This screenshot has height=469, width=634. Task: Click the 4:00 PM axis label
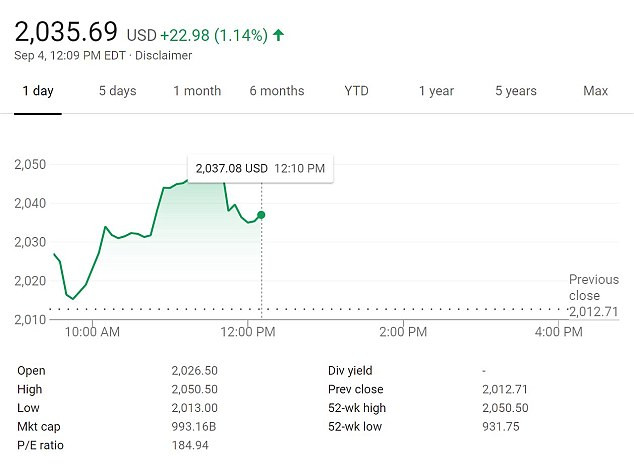(559, 331)
